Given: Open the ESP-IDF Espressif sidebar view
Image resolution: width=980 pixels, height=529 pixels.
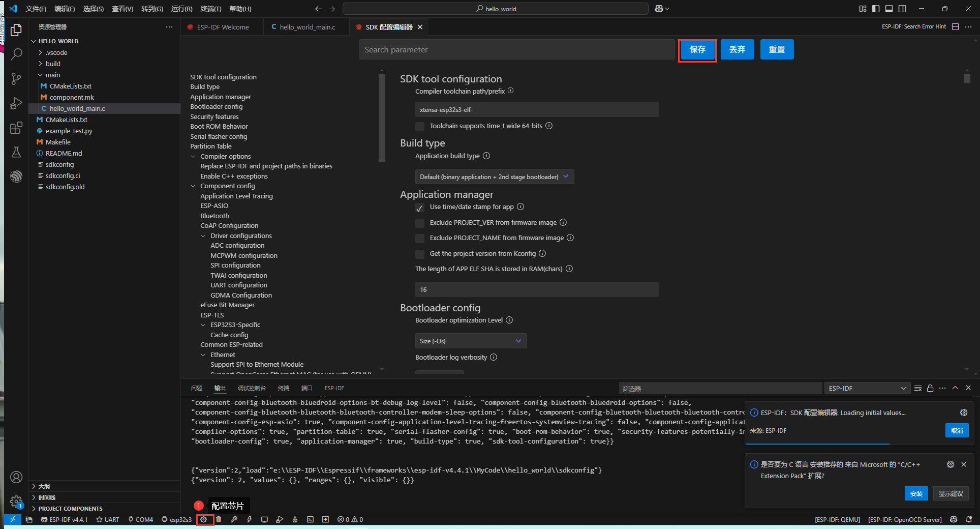Looking at the screenshot, I should [16, 176].
